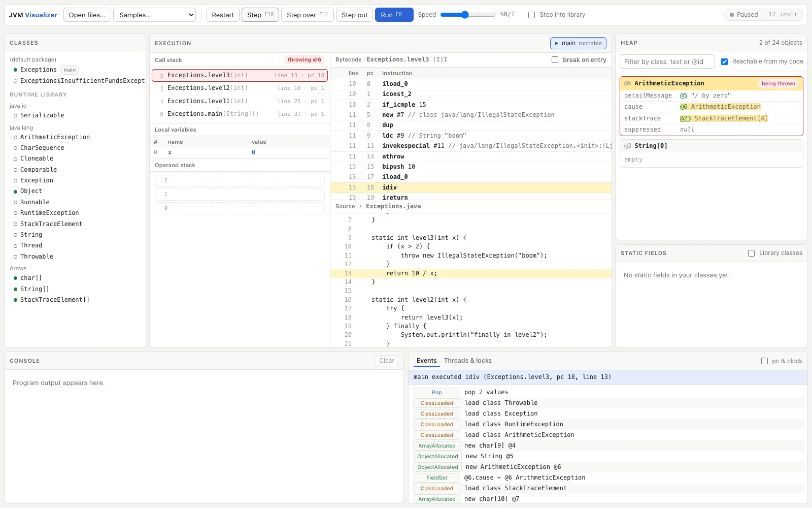Focus the heap filter input field
Viewport: 812px width, 508px height.
point(667,61)
